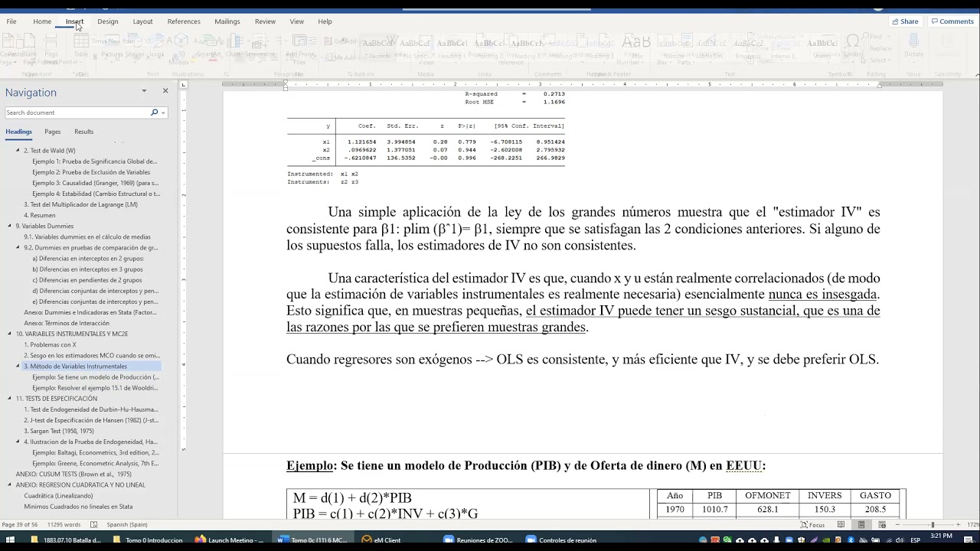This screenshot has height=551, width=980.
Task: Collapse '10. VARIABLES INSTRUMENTALES Y MC2E' heading
Action: (x=9, y=334)
